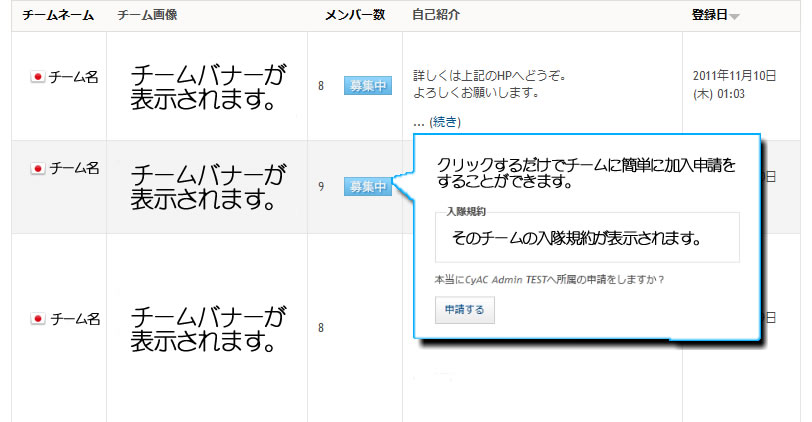The height and width of the screenshot is (422, 812).
Task: Click the sort arrow next to 登録日
Action: [x=735, y=16]
